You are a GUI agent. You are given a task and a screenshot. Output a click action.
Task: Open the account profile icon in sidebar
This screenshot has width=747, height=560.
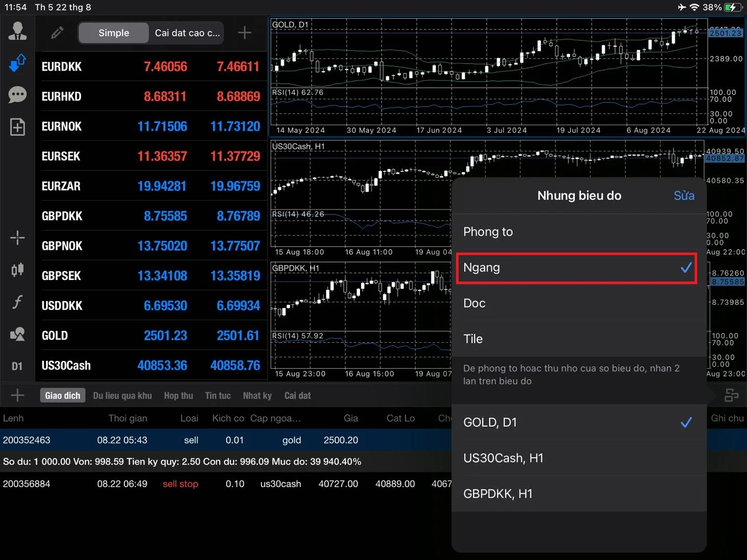[x=18, y=32]
